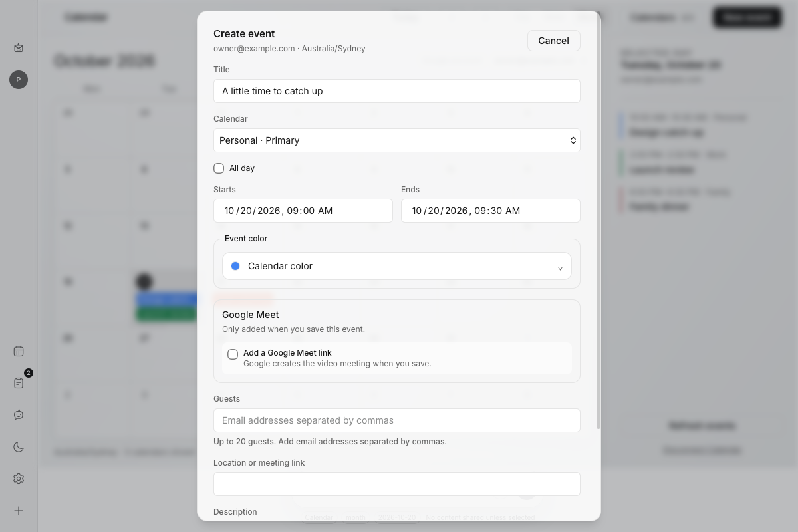Open the tasks clipboard icon with badge 2
Image resolution: width=798 pixels, height=532 pixels.
(19, 383)
